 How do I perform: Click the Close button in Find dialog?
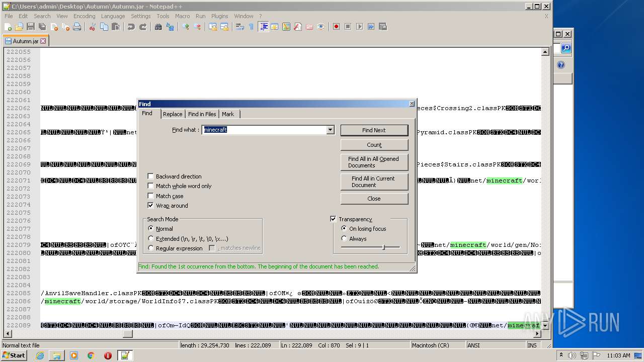click(x=374, y=199)
